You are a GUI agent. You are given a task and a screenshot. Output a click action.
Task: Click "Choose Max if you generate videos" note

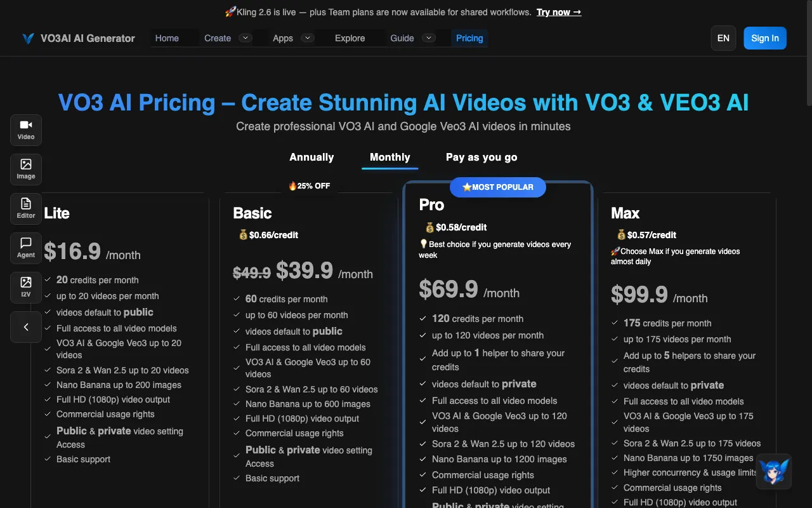point(676,256)
